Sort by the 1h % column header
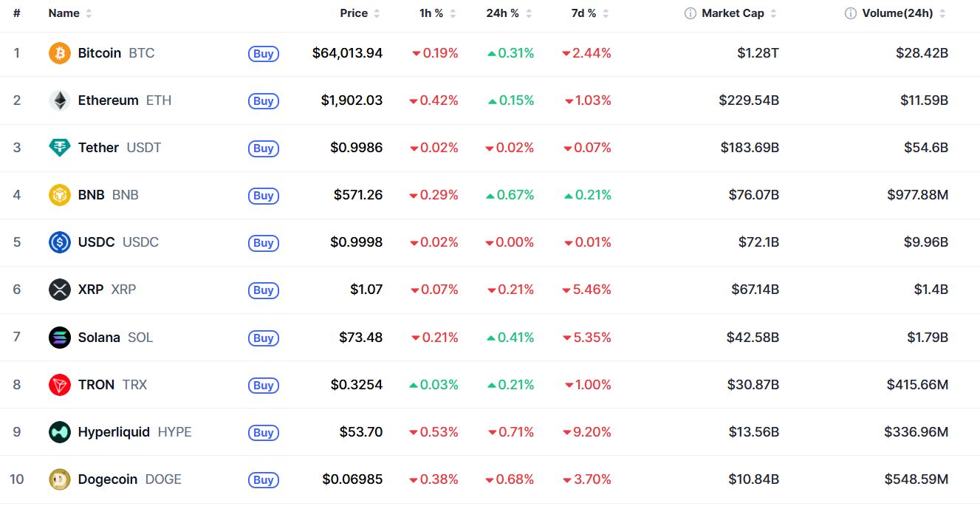 click(438, 13)
